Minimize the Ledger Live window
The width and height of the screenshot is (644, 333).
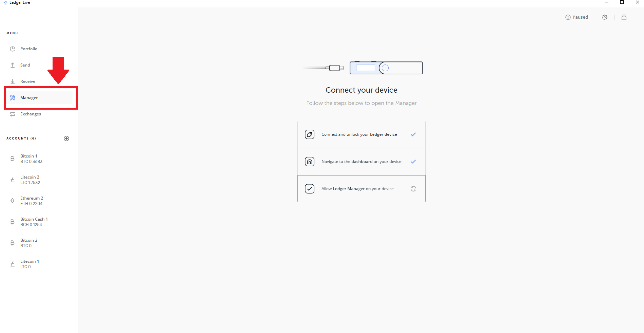pos(607,2)
